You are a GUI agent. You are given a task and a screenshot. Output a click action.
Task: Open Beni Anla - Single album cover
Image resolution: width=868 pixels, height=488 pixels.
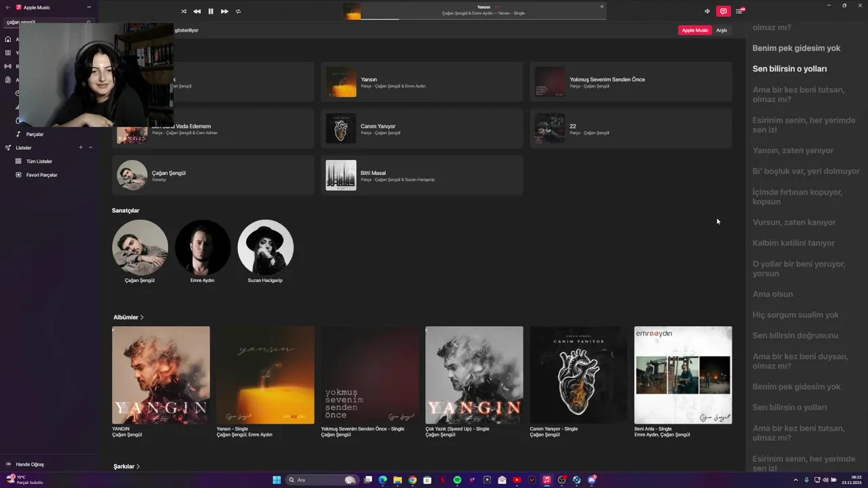pos(683,375)
